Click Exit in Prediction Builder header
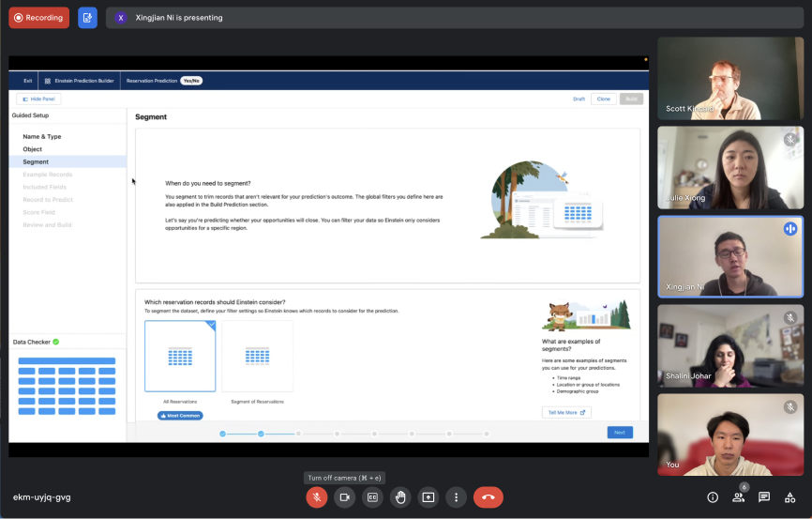This screenshot has height=519, width=812. click(28, 81)
